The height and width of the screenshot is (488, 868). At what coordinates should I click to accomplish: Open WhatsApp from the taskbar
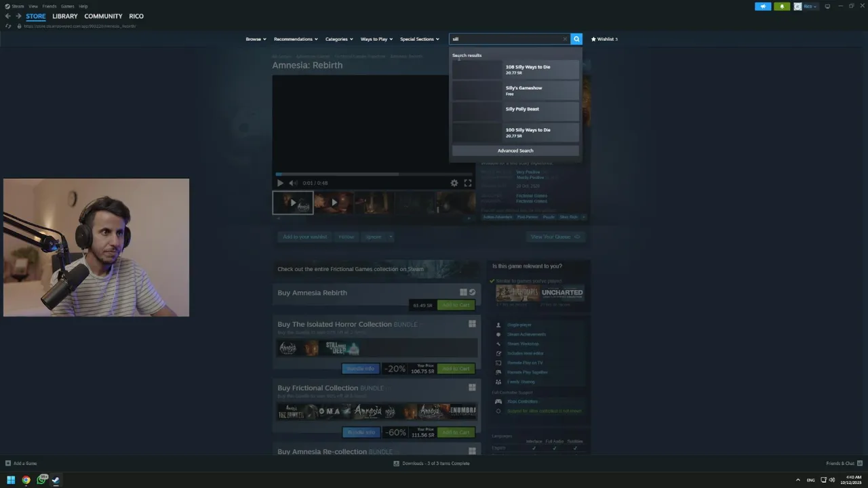point(41,480)
